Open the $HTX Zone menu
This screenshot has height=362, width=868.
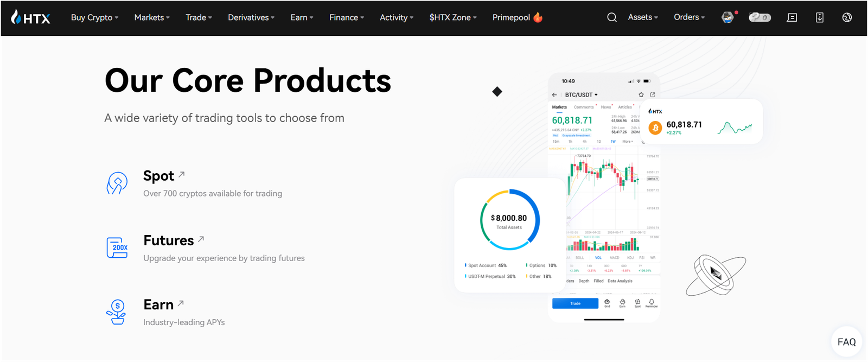pos(453,17)
